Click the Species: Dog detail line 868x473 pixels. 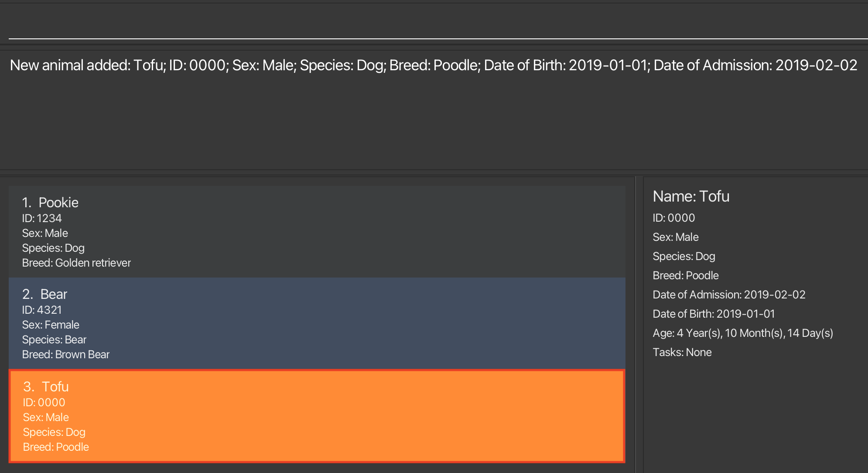684,256
